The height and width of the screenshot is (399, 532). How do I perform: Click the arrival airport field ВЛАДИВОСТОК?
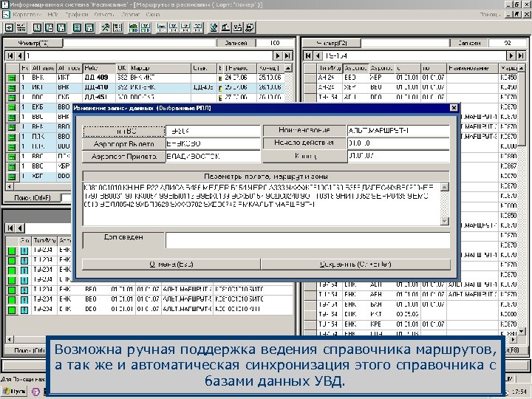click(213, 157)
